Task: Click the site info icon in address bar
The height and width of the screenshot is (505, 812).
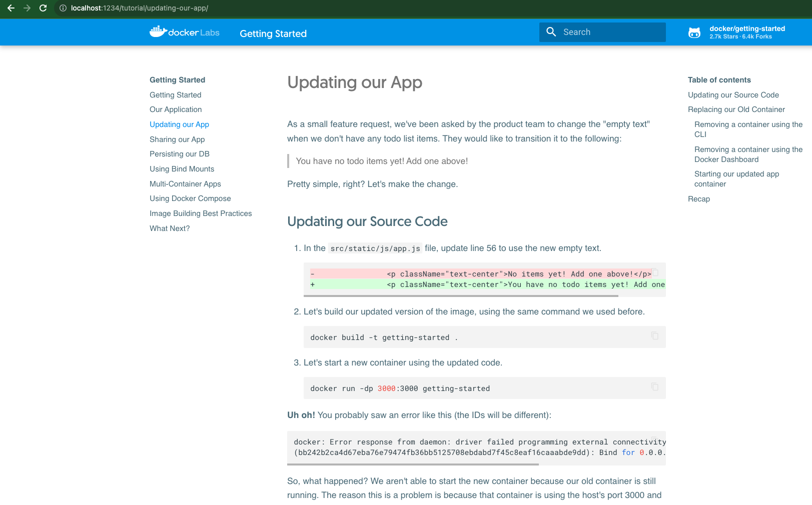Action: 63,8
